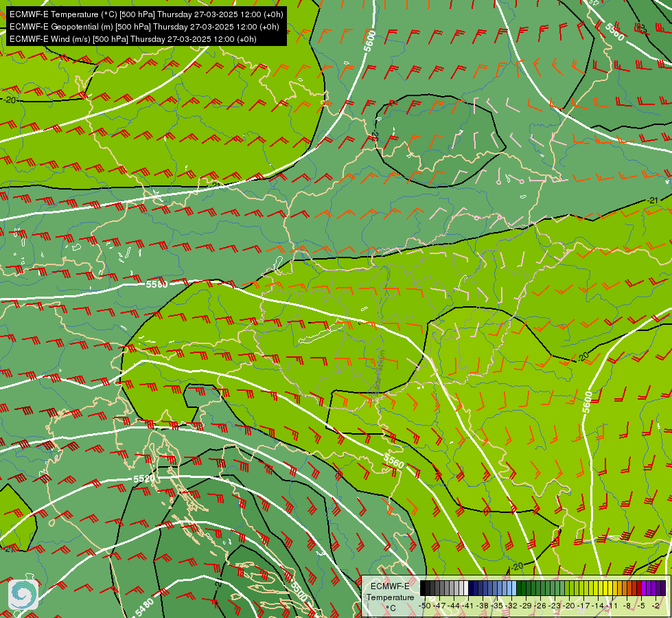Image resolution: width=672 pixels, height=618 pixels.
Task: Click the -41 value on temperature legend
Action: point(467,606)
